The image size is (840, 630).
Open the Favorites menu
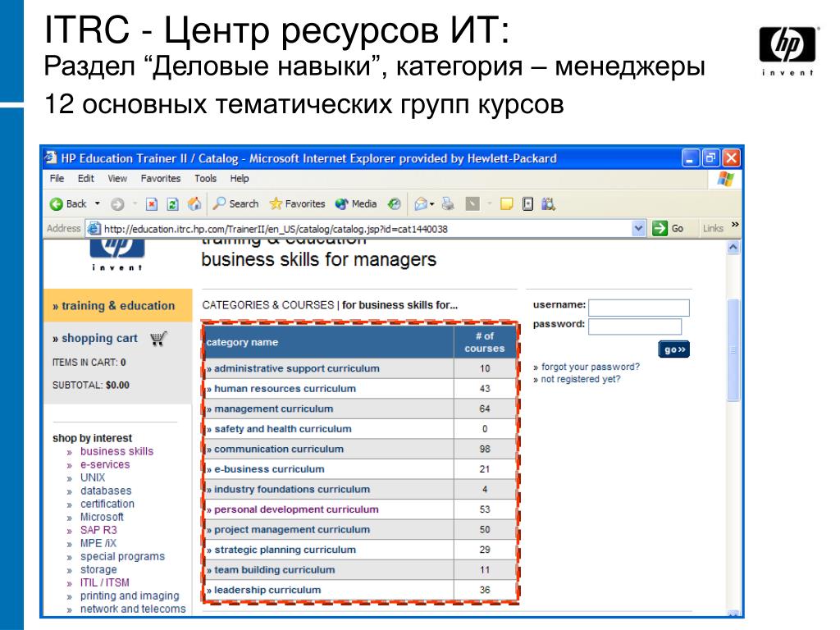(x=161, y=178)
